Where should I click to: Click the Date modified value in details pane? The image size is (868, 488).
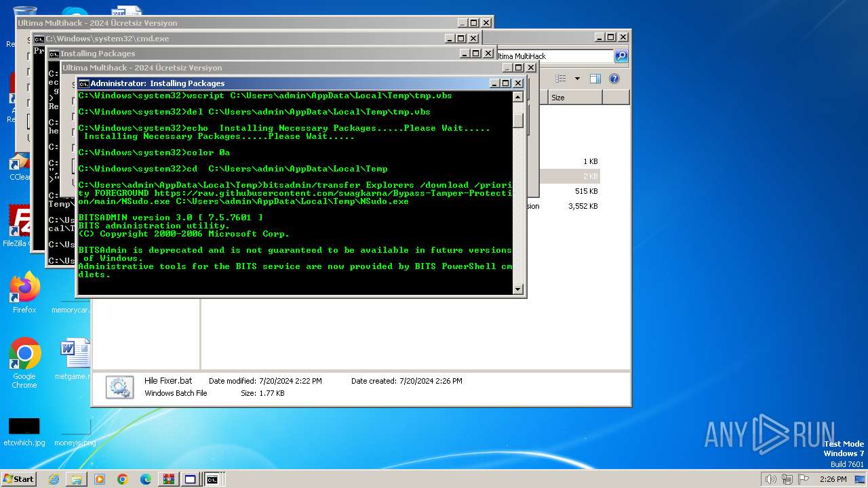click(290, 381)
